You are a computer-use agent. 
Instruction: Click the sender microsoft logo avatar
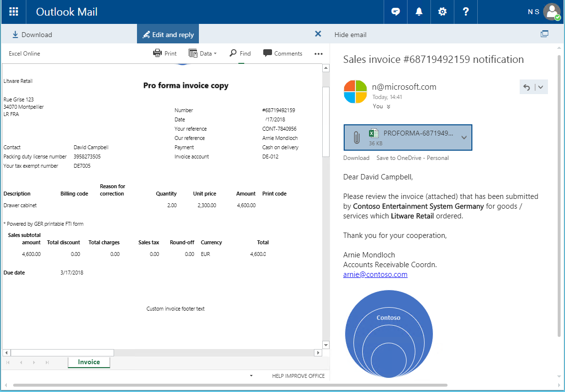[355, 92]
